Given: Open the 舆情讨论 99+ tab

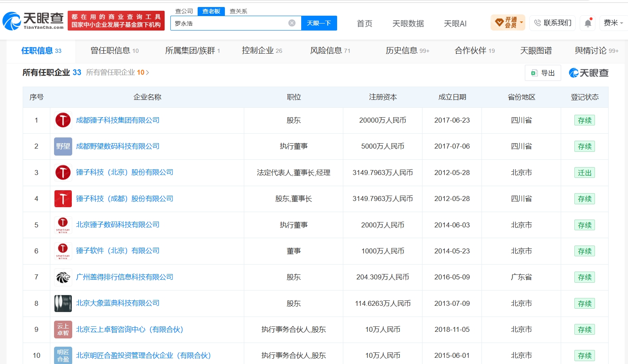Looking at the screenshot, I should click(x=597, y=51).
